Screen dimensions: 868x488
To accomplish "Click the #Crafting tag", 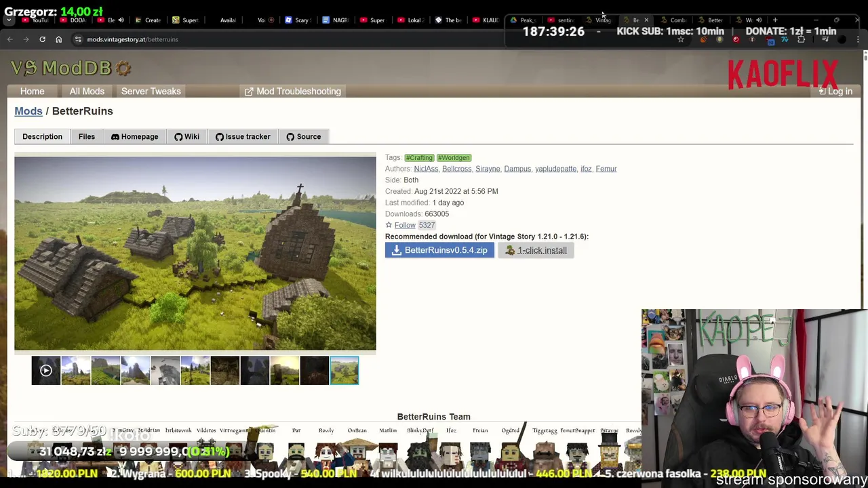I will pos(419,158).
